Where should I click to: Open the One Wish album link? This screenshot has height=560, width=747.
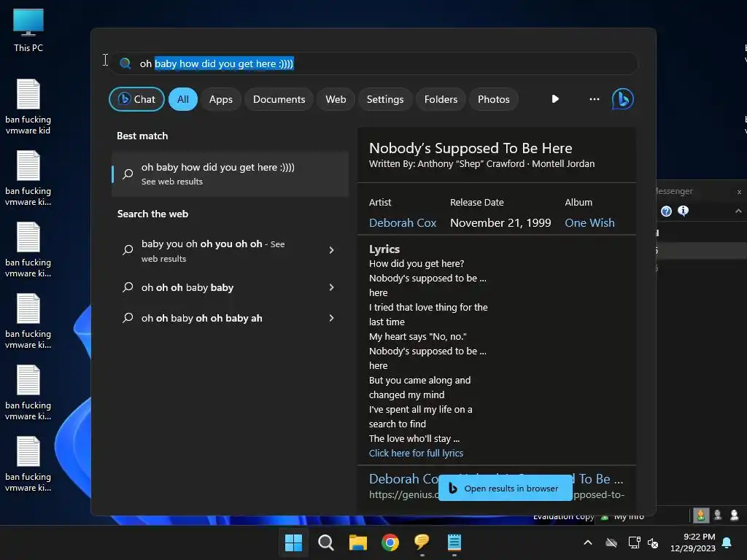pyautogui.click(x=589, y=223)
